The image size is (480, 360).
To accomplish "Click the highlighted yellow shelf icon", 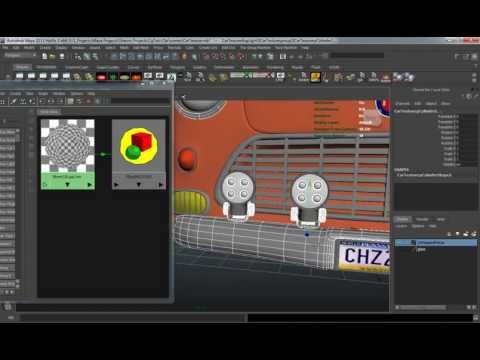I will [x=315, y=77].
